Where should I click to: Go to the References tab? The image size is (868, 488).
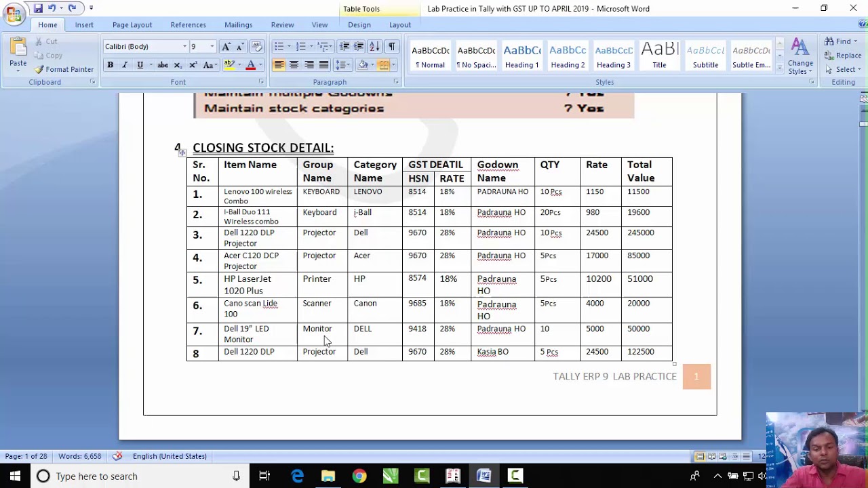pos(188,25)
